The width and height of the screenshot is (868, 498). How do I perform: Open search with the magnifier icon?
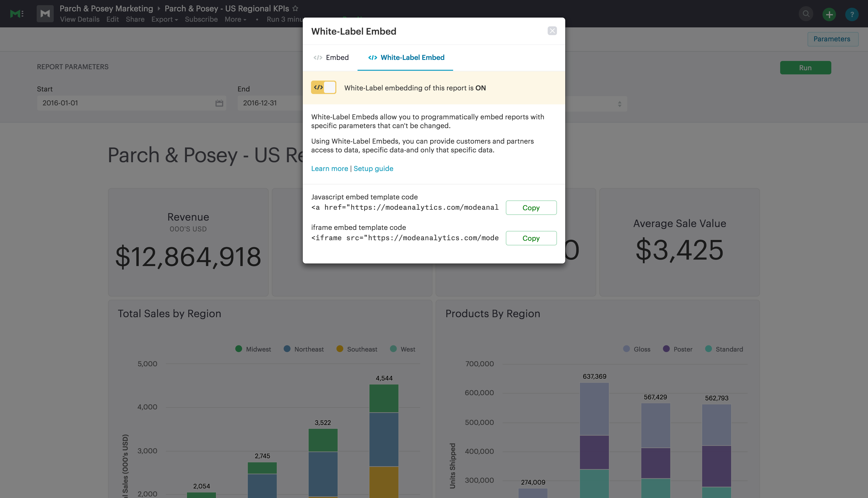point(806,14)
